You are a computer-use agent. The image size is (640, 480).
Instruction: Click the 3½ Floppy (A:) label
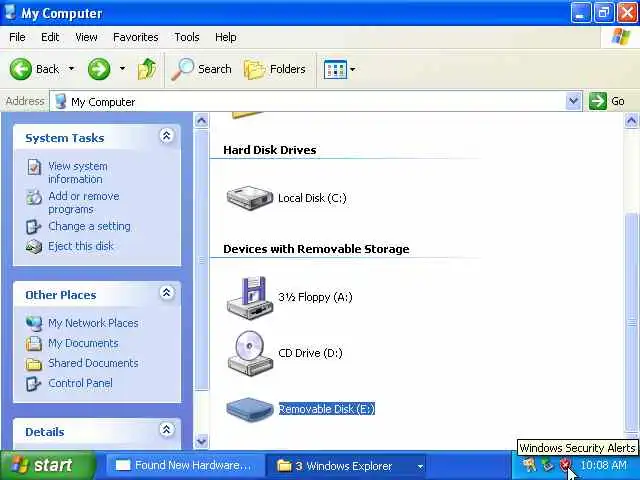coord(315,297)
